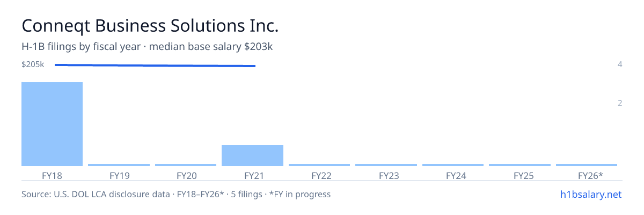Click the FY21 filings bar
The height and width of the screenshot is (215, 644).
(252, 155)
